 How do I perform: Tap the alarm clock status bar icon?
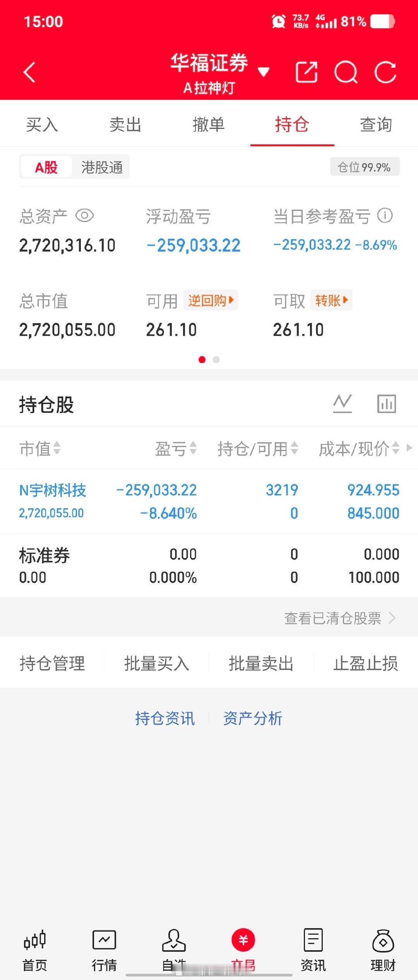pos(278,21)
